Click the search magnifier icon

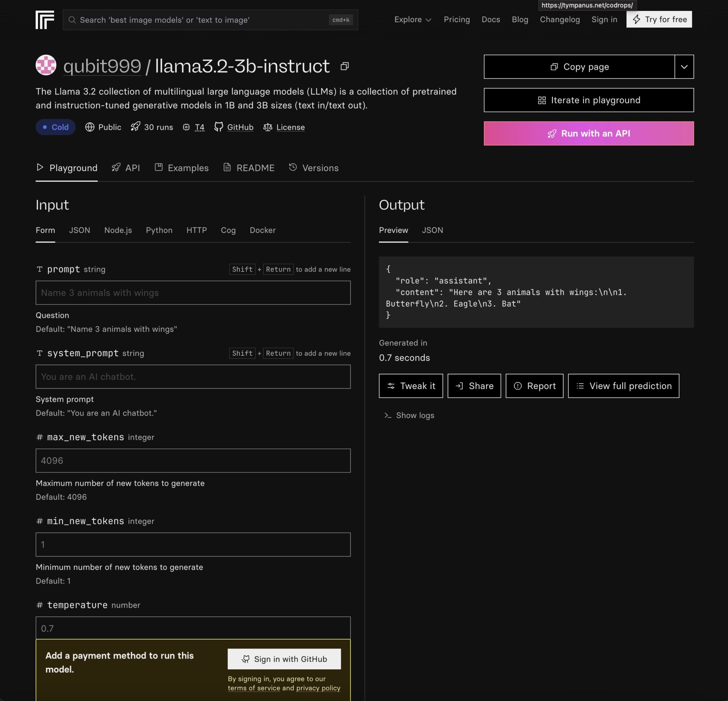coord(72,20)
